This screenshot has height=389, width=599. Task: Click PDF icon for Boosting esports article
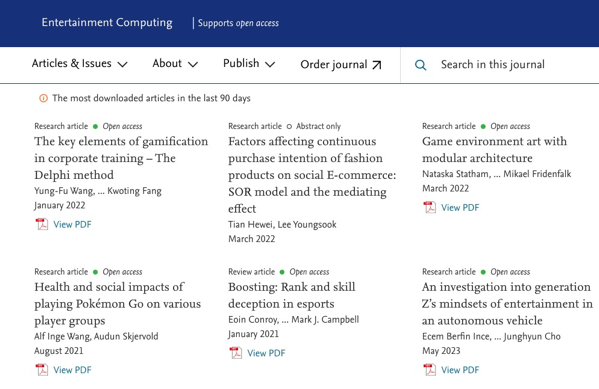236,353
